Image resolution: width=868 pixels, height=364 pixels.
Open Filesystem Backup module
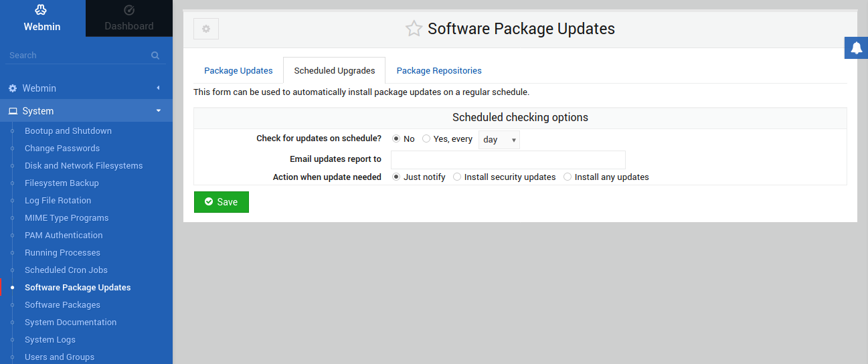click(x=62, y=183)
